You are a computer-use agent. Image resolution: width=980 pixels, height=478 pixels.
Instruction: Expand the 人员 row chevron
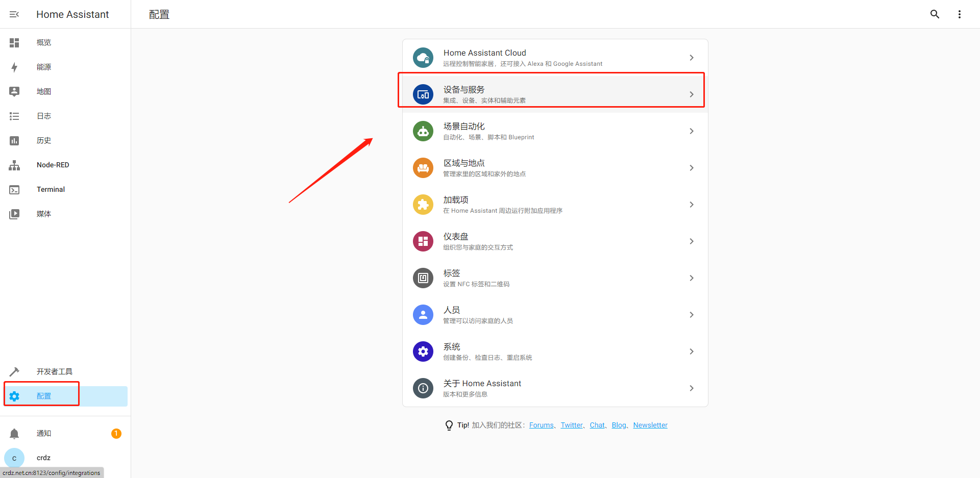691,315
